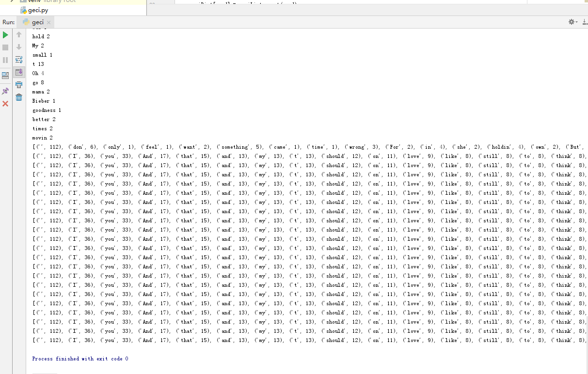Screen dimensions: 588x374
Task: Click the 'better 2' output line
Action: click(44, 119)
